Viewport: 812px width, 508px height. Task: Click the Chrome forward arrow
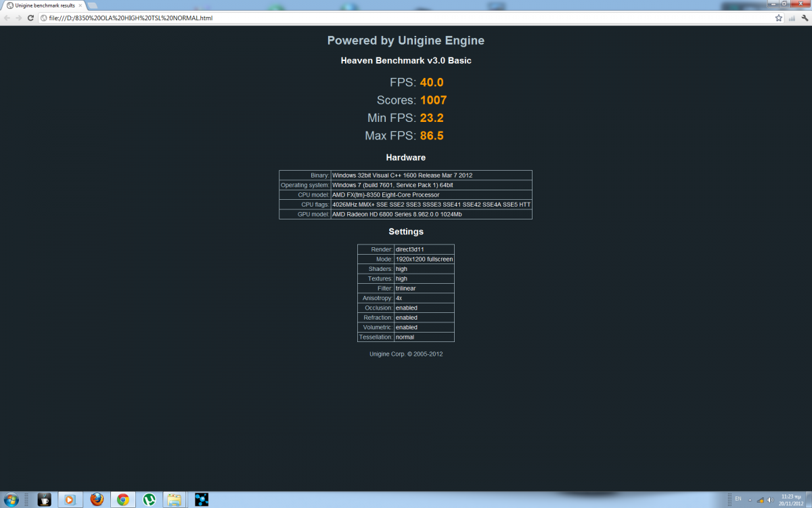(18, 18)
